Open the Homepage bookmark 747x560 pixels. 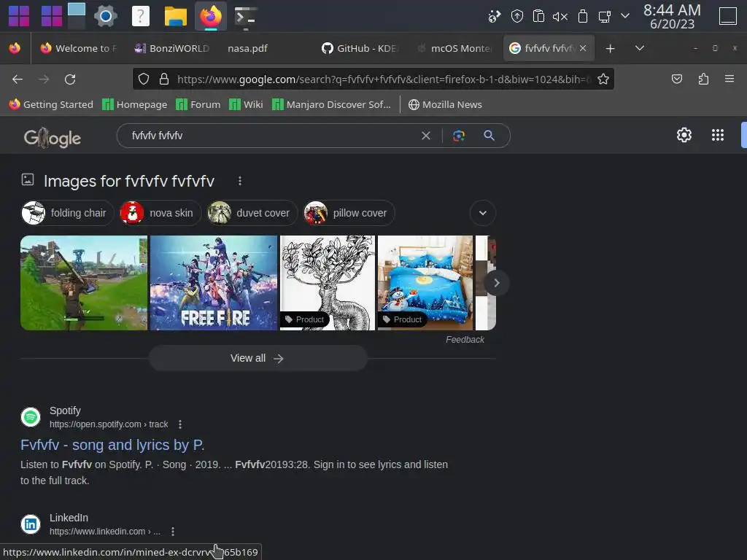[135, 104]
